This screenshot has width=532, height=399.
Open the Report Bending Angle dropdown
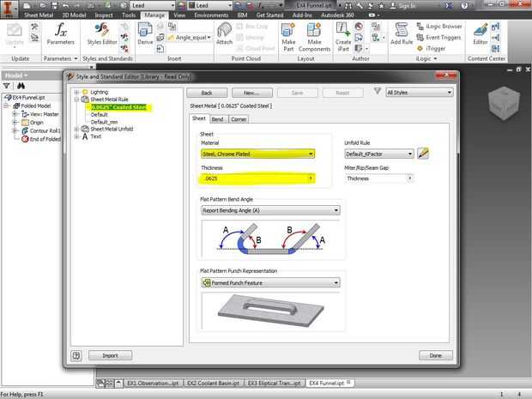(270, 210)
